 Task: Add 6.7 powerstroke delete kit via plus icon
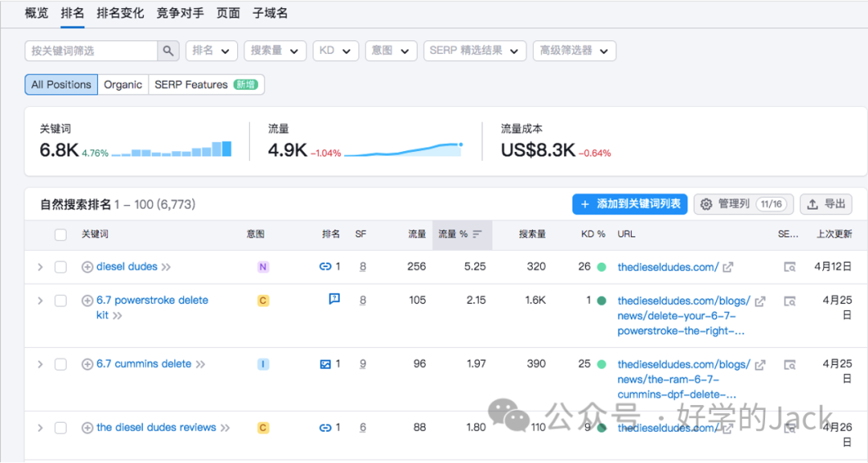tap(87, 301)
